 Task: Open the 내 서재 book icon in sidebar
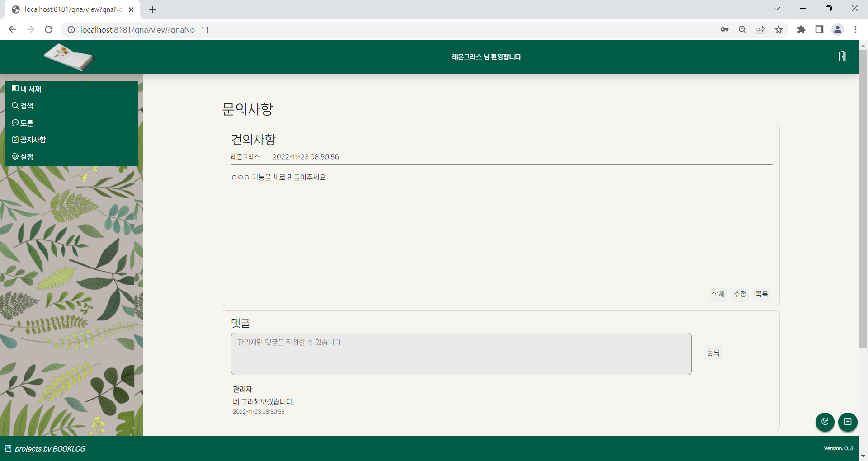pyautogui.click(x=15, y=89)
